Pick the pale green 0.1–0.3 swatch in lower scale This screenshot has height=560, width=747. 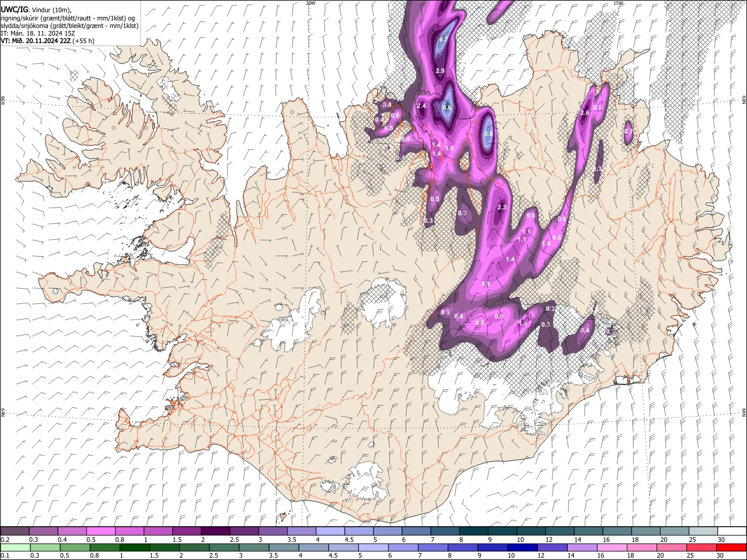click(x=15, y=547)
